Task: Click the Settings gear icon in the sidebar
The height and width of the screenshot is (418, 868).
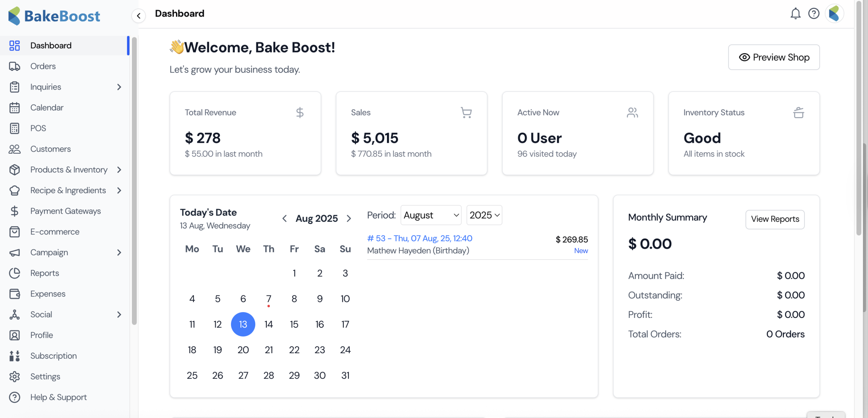Action: point(15,377)
